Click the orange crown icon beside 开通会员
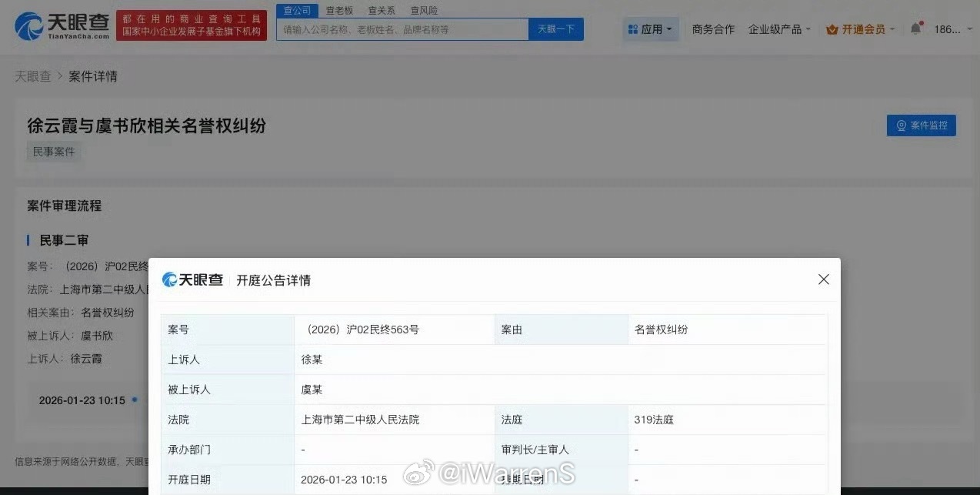The width and height of the screenshot is (980, 495). (834, 29)
